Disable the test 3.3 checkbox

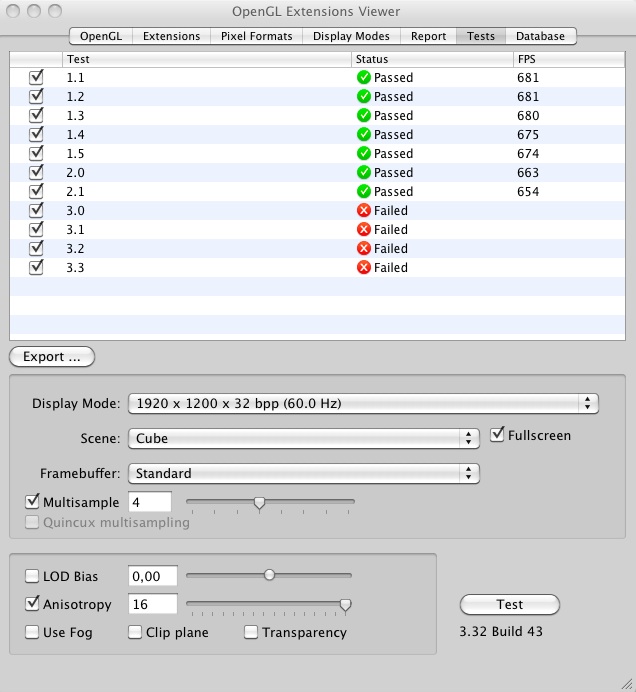click(x=36, y=267)
